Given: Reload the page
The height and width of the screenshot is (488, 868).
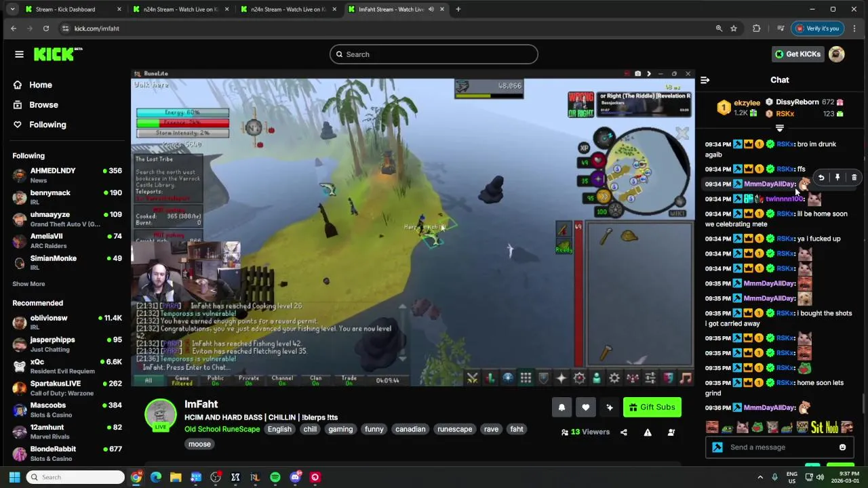Looking at the screenshot, I should pyautogui.click(x=46, y=28).
